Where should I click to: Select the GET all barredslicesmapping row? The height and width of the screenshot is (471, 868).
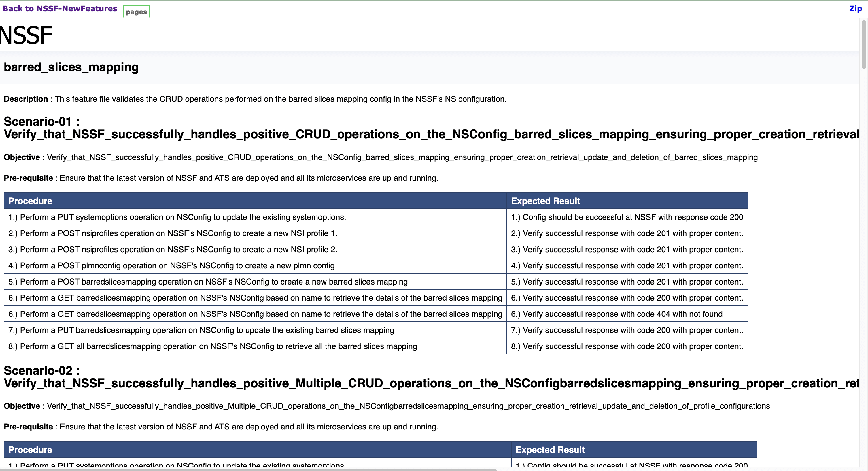point(212,346)
